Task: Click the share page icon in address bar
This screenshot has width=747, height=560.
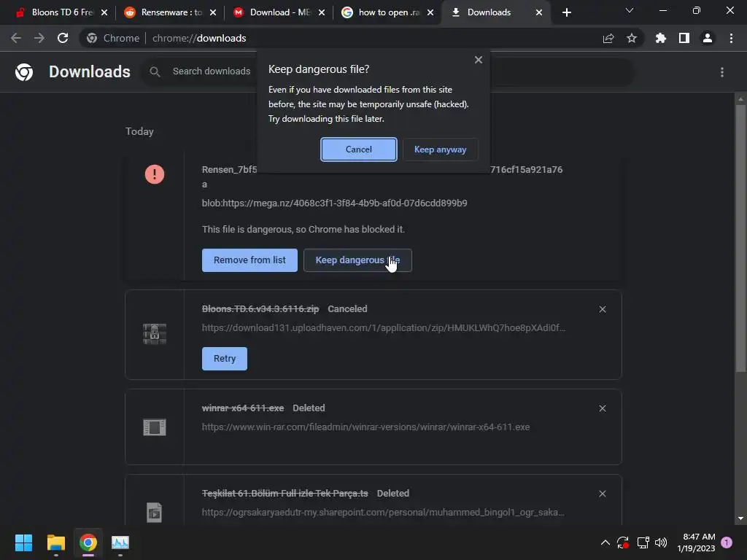Action: (608, 38)
